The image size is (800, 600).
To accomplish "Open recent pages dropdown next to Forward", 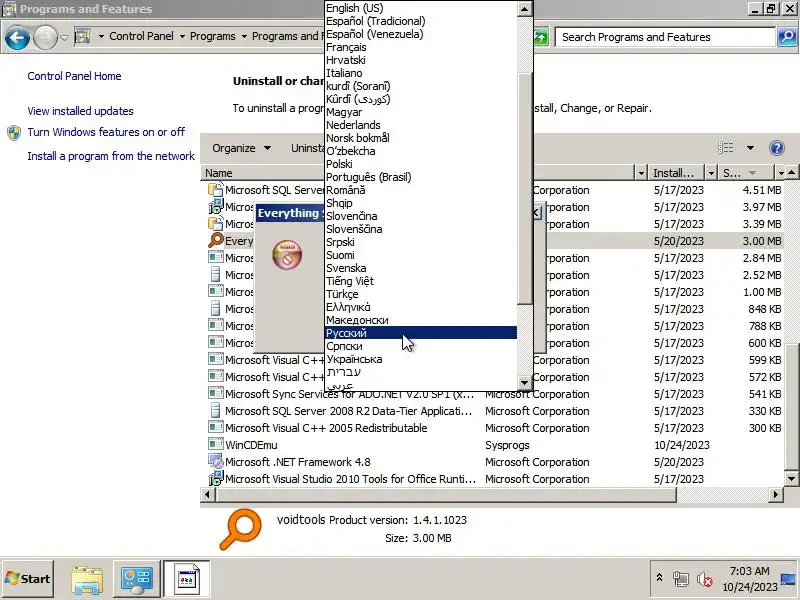I will click(64, 37).
